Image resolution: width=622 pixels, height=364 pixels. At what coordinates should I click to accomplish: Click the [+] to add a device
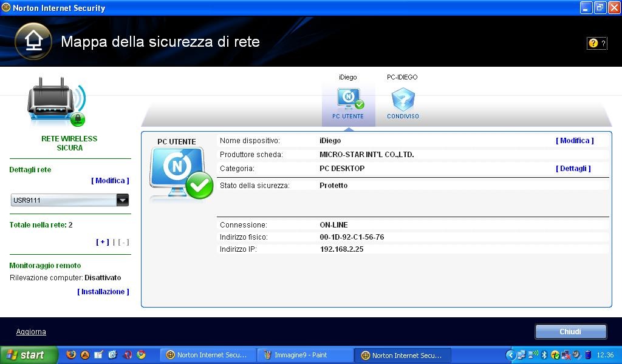click(x=103, y=242)
